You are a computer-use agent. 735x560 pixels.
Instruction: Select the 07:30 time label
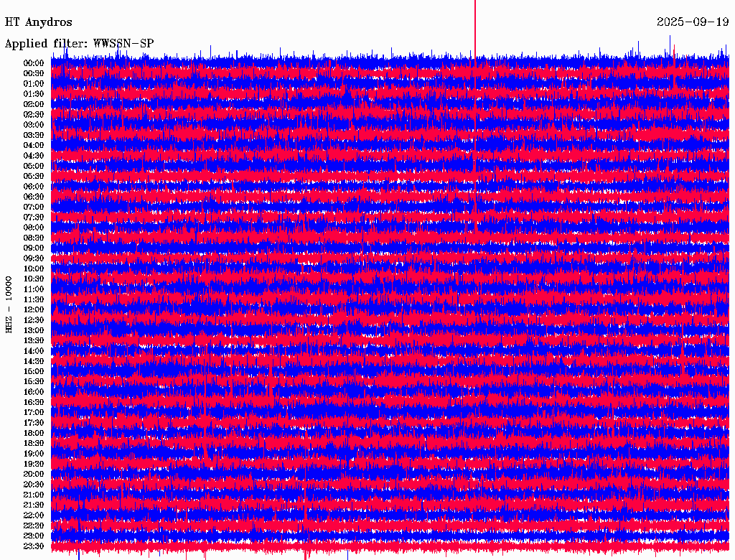click(x=34, y=217)
